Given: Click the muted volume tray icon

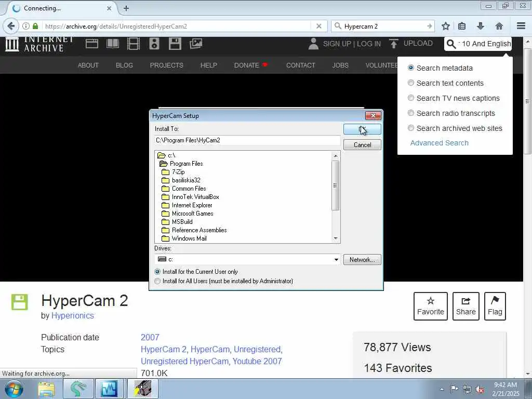Looking at the screenshot, I should tap(480, 389).
